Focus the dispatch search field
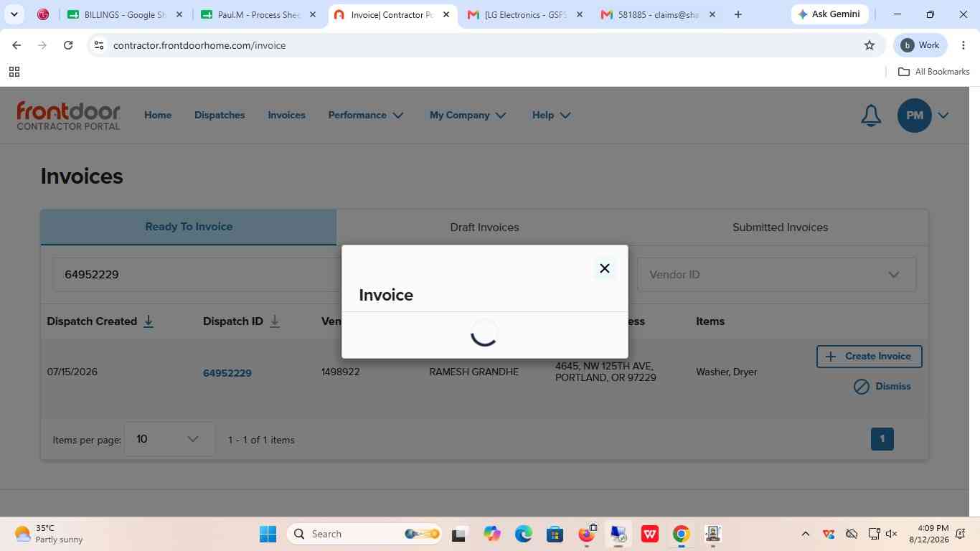The height and width of the screenshot is (551, 980). [x=197, y=275]
